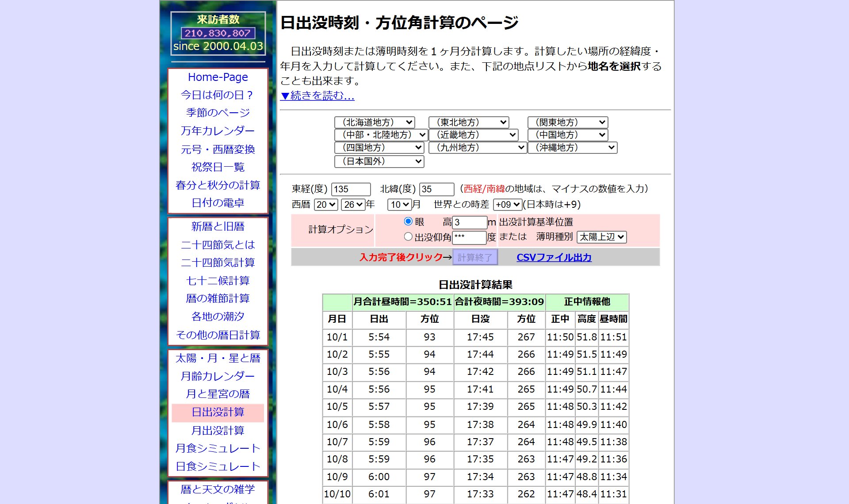Click the 眼高 height input field
The image size is (849, 504).
(x=470, y=222)
